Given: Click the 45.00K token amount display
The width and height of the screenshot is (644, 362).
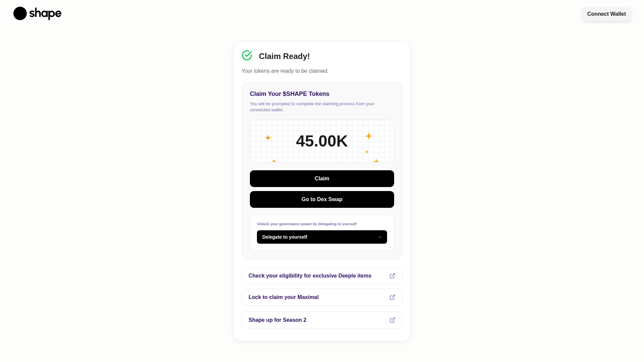Looking at the screenshot, I should pyautogui.click(x=322, y=141).
